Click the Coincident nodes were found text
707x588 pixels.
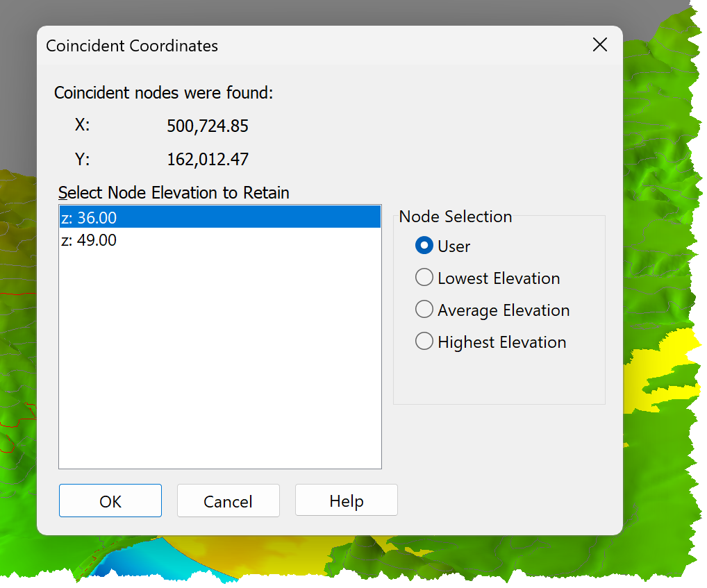pos(163,93)
